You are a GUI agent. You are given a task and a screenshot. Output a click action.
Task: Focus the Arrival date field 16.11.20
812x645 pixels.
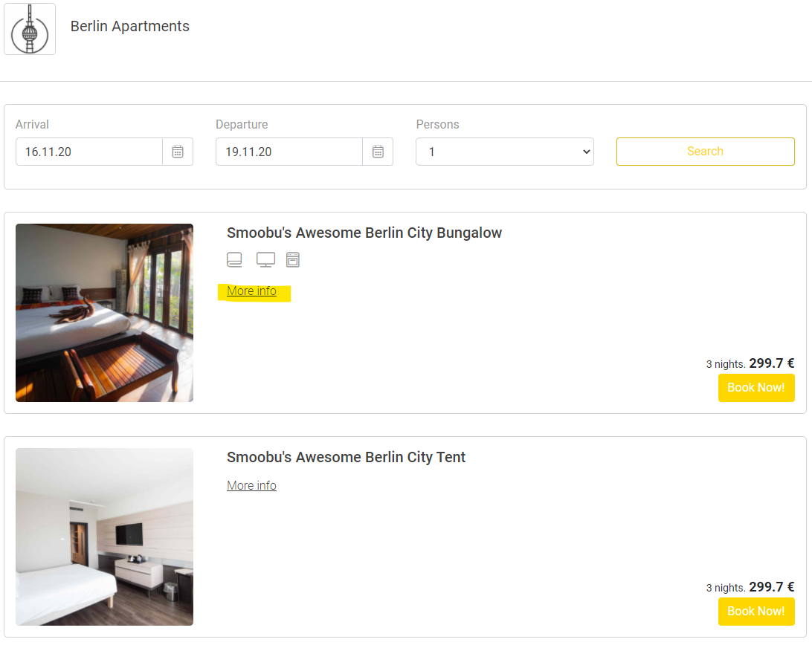click(89, 152)
